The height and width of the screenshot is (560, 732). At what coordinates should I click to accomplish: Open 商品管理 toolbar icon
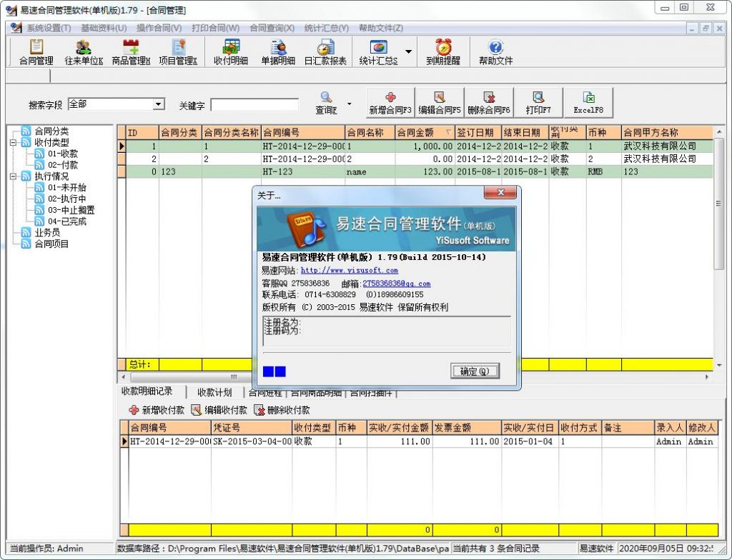[131, 52]
